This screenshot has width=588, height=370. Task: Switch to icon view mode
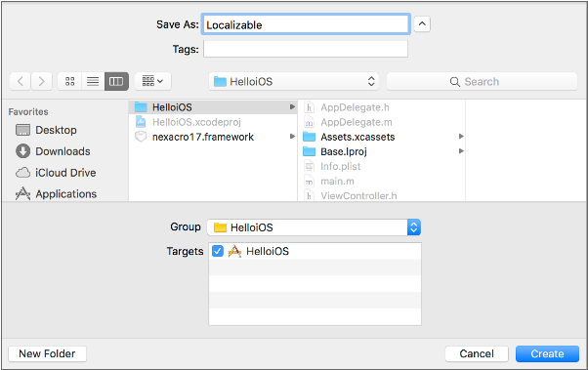(69, 81)
